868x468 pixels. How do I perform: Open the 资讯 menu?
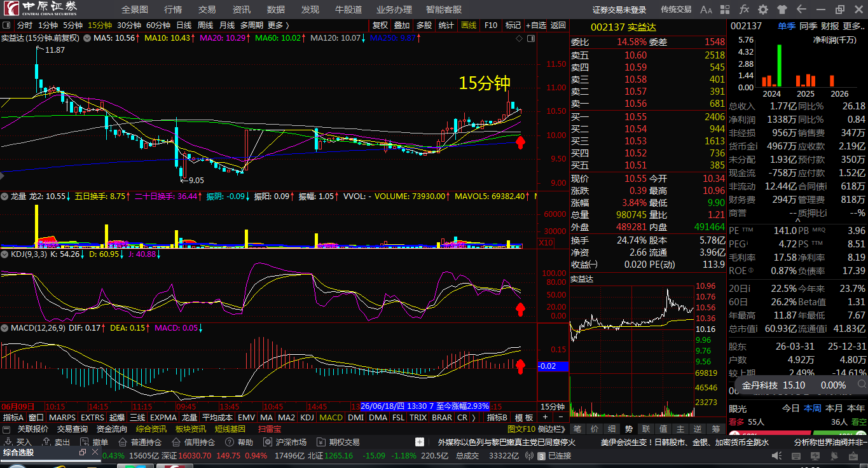coord(242,10)
